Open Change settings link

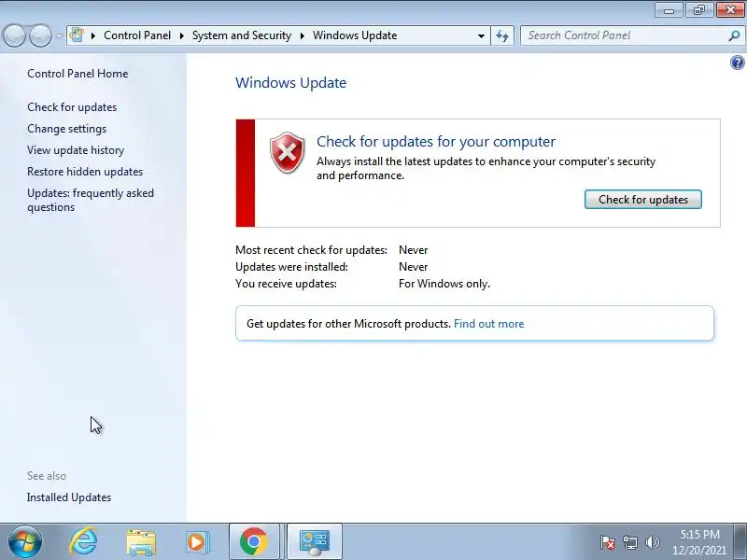tap(66, 129)
